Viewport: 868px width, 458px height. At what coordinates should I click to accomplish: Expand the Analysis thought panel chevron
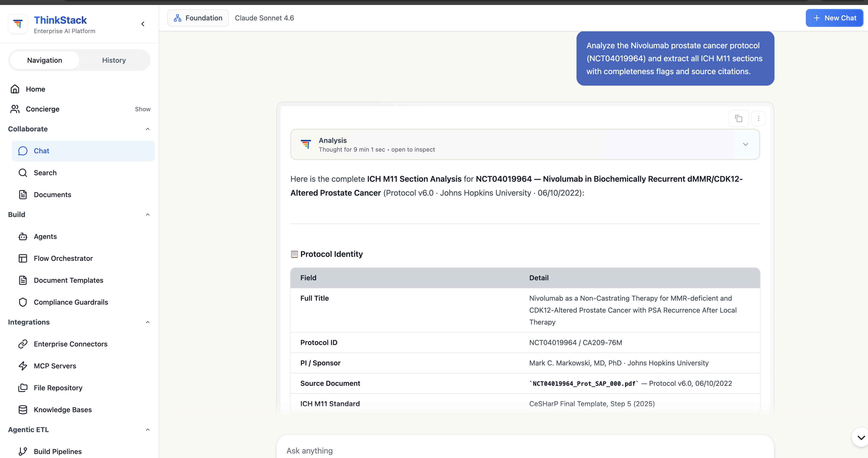point(746,145)
